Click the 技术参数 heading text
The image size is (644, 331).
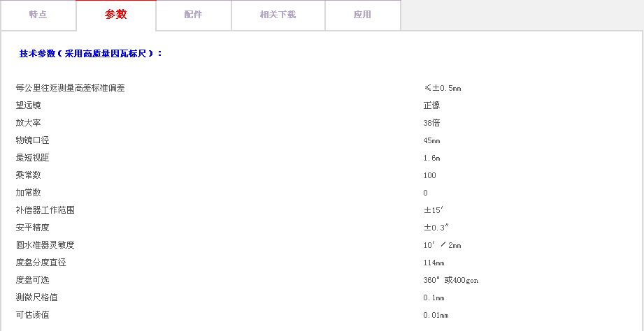coord(91,53)
